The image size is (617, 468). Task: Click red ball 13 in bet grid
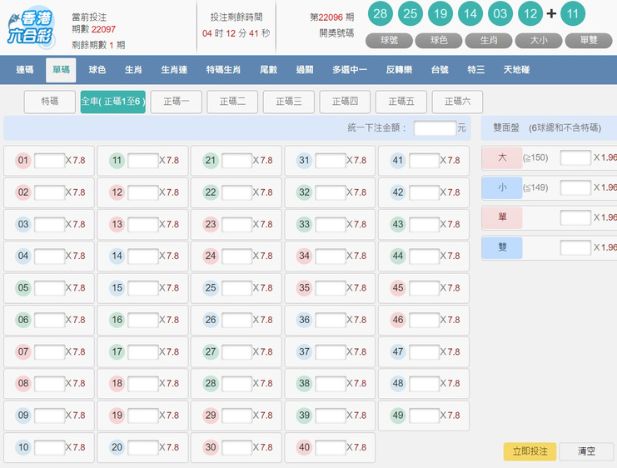click(x=117, y=224)
